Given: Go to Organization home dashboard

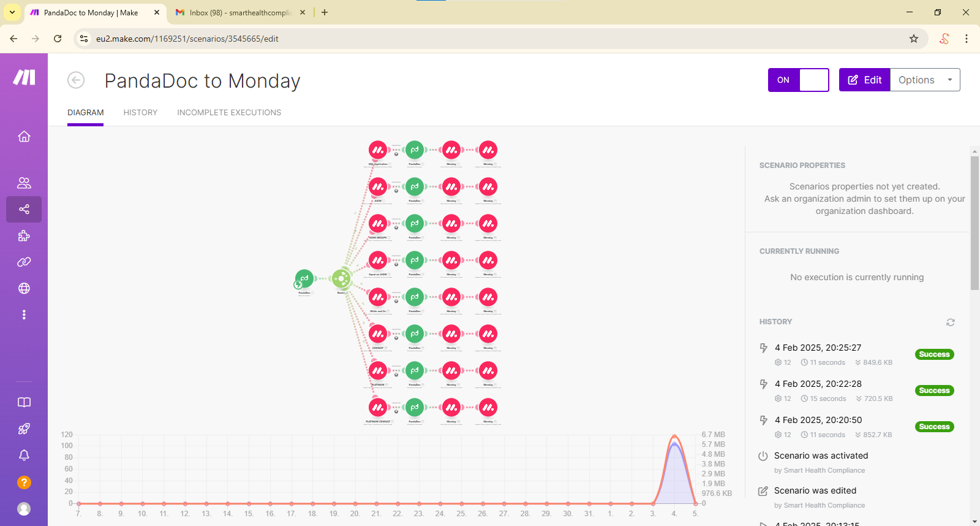Looking at the screenshot, I should coord(24,136).
